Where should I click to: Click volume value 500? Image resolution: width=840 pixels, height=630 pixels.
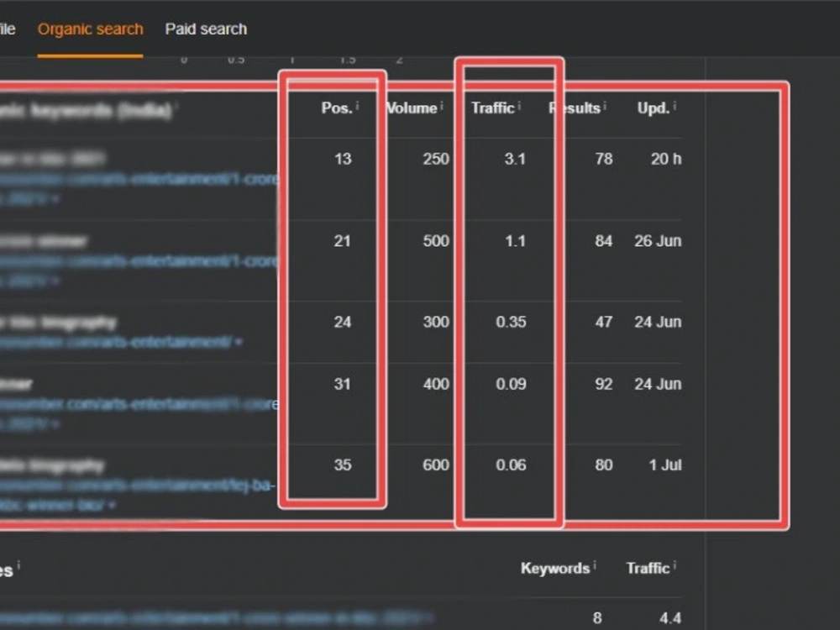pos(436,241)
